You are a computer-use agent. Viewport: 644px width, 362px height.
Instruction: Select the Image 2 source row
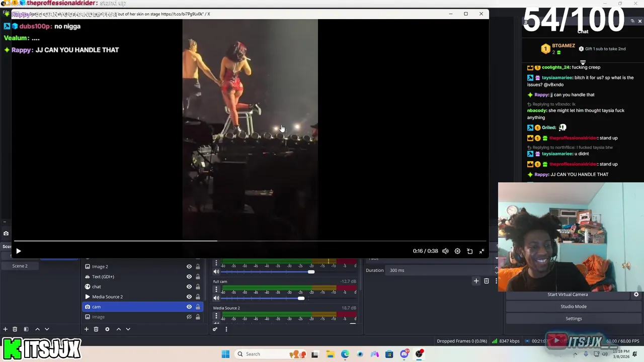click(142, 266)
